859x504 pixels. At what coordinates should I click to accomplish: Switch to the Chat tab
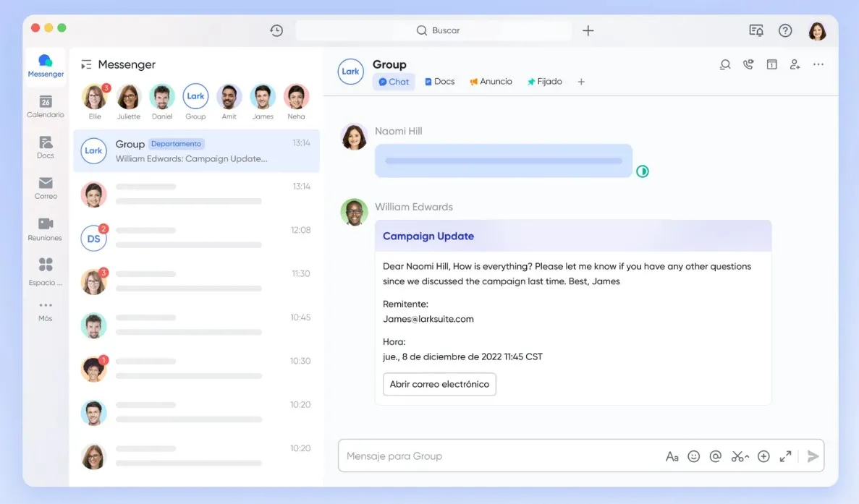394,82
